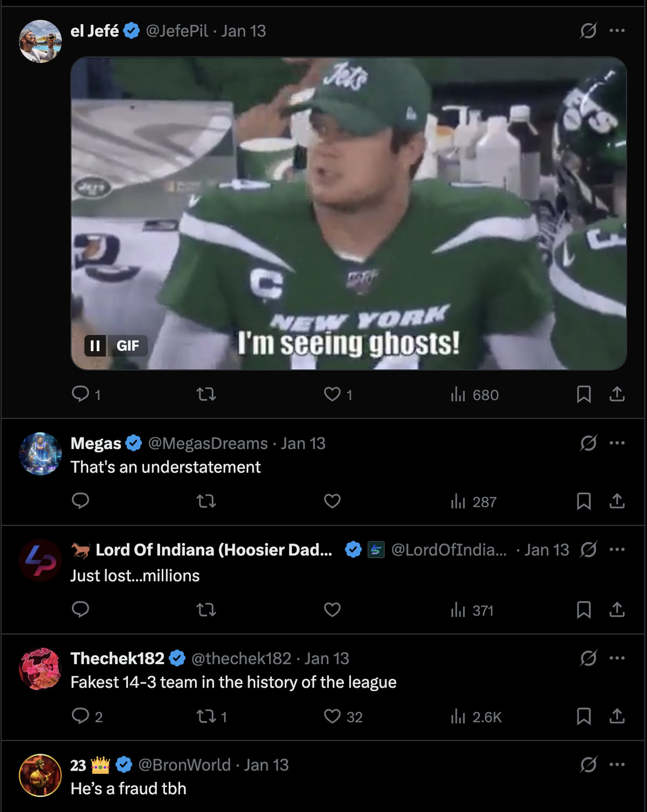647x812 pixels.
Task: Open more options on the @BronWorld post
Action: (617, 765)
